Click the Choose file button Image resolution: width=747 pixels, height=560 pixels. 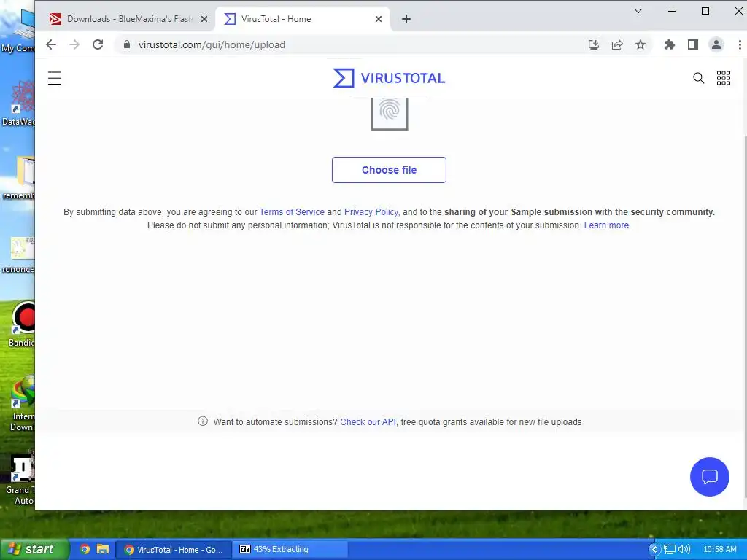[389, 170]
